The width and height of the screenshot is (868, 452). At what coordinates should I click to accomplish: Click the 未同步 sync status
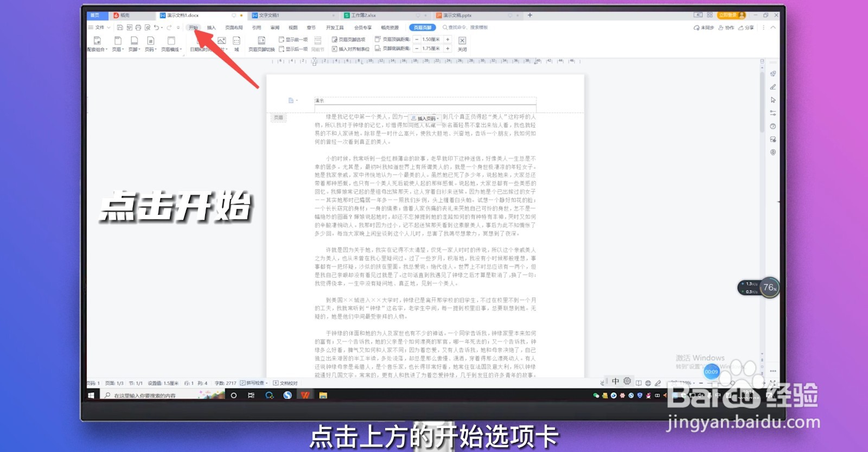pyautogui.click(x=703, y=28)
